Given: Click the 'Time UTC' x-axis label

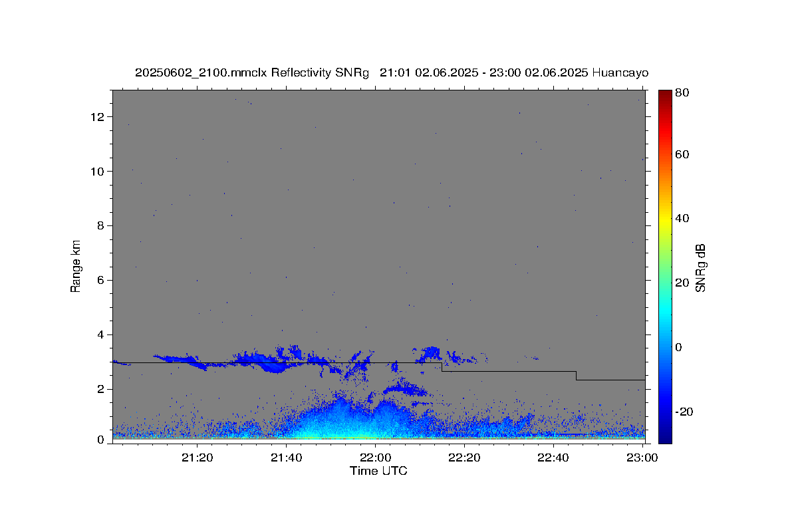Looking at the screenshot, I should (x=378, y=471).
